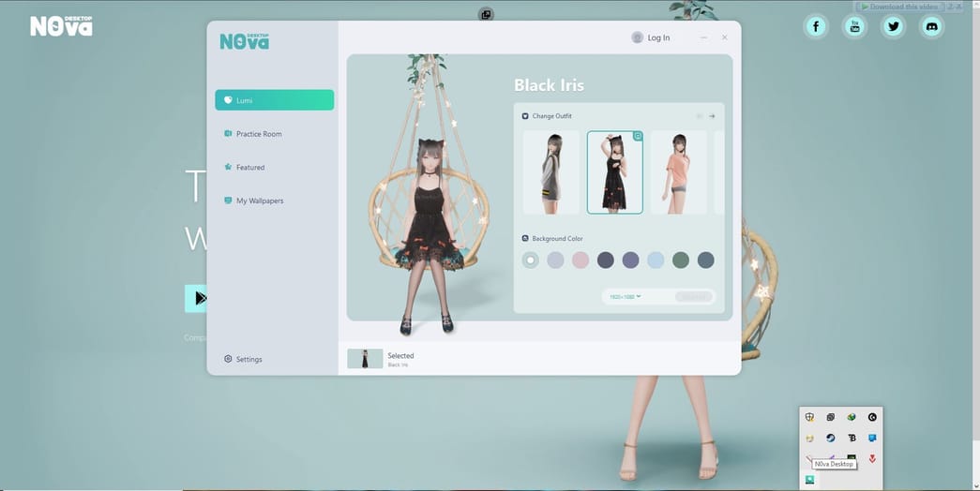Show next outfits with right arrow
The height and width of the screenshot is (491, 980).
[712, 116]
